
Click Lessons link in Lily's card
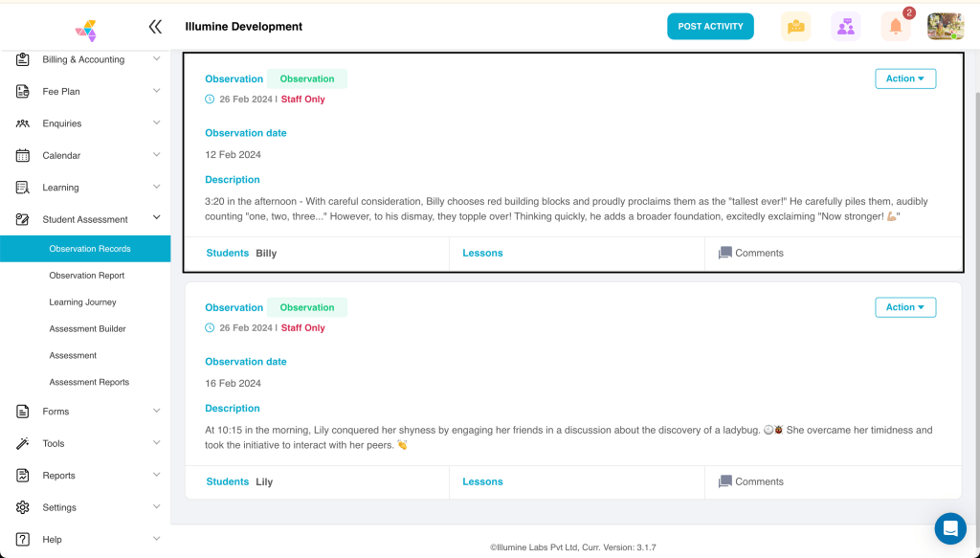[482, 481]
